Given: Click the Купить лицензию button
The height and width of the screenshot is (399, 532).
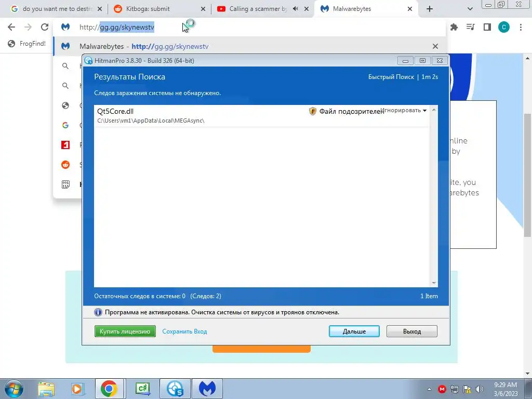Looking at the screenshot, I should [125, 331].
